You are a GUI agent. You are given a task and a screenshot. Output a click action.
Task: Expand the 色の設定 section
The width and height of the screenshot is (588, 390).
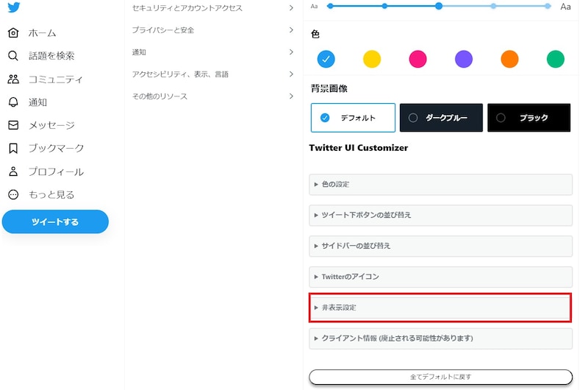pyautogui.click(x=440, y=184)
